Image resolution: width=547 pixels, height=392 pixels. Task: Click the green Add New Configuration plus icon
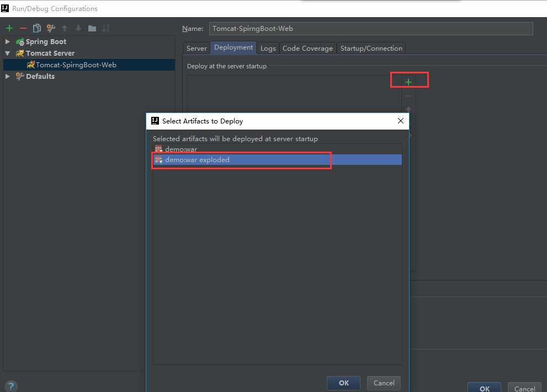(x=9, y=28)
